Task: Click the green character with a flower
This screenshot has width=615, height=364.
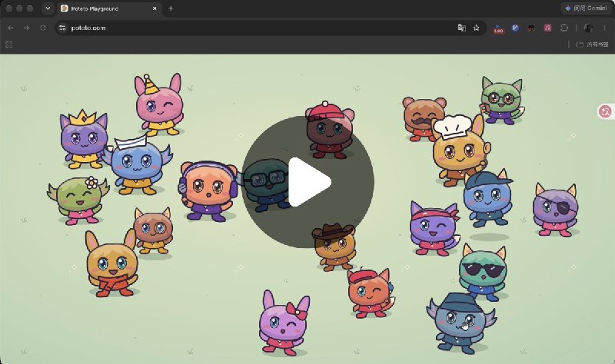Action: (x=78, y=200)
